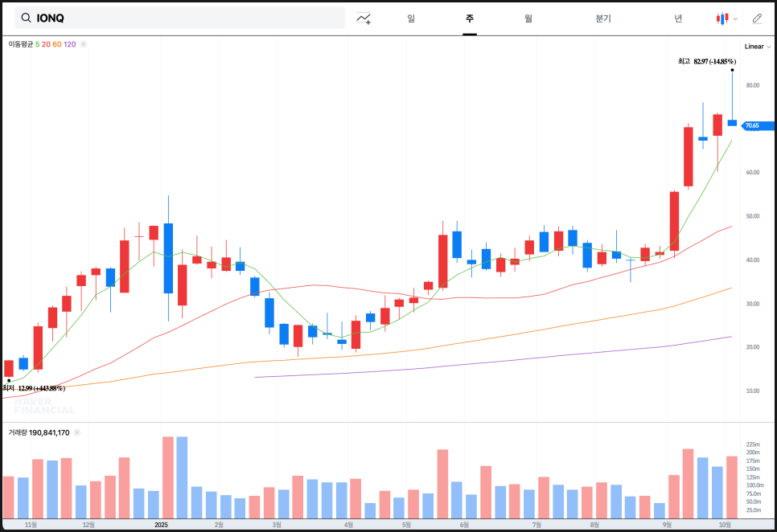Viewport: 777px width, 532px height.
Task: Switch to the 일 daily tab
Action: 411,18
